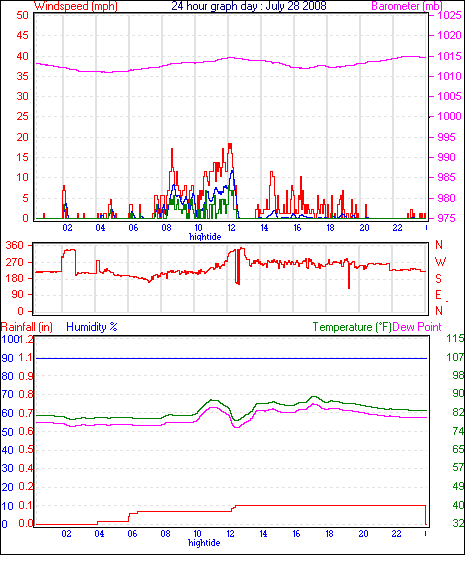The height and width of the screenshot is (563, 467).
Task: Select hour '20' on the rainfall chart axis
Action: point(363,534)
